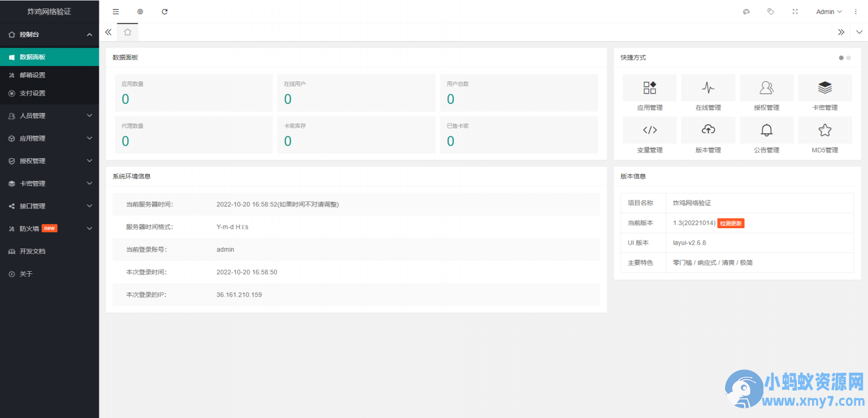Click 应用管理 cube icon in sidebar
The height and width of the screenshot is (418, 868).
pyautogui.click(x=11, y=138)
